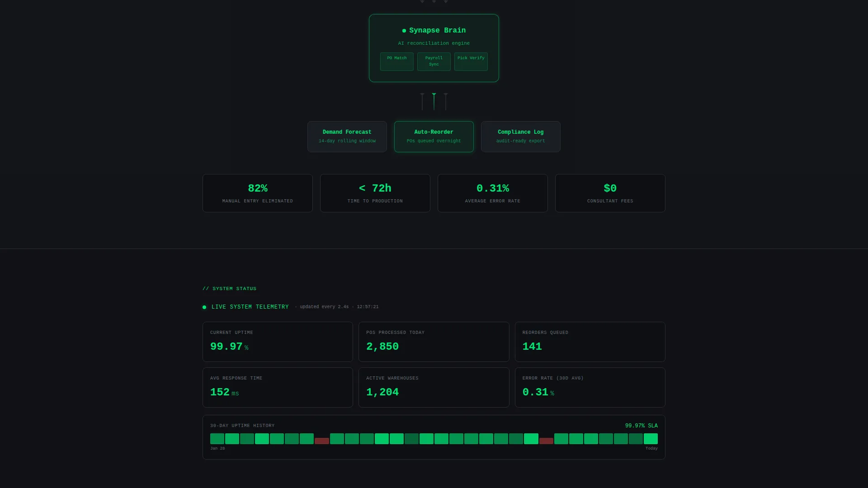Click the Active Warehouses 1,204 card
This screenshot has width=868, height=488.
click(434, 387)
